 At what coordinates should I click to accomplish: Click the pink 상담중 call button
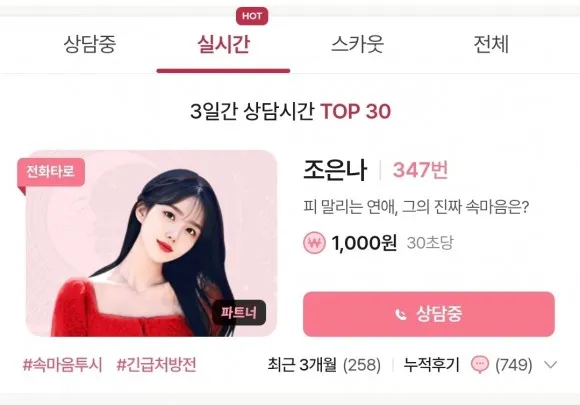[x=429, y=314]
